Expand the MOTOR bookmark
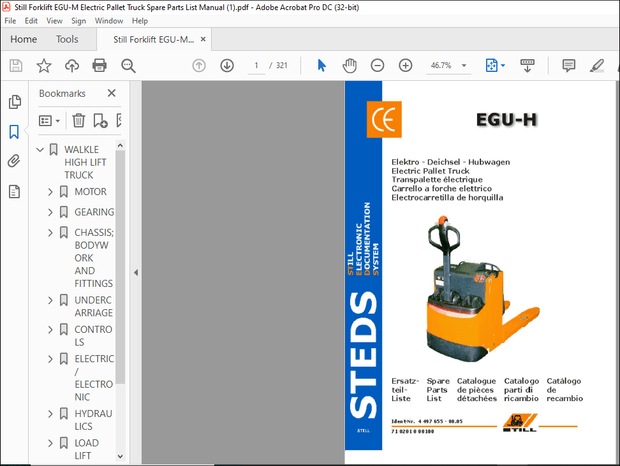 point(50,192)
